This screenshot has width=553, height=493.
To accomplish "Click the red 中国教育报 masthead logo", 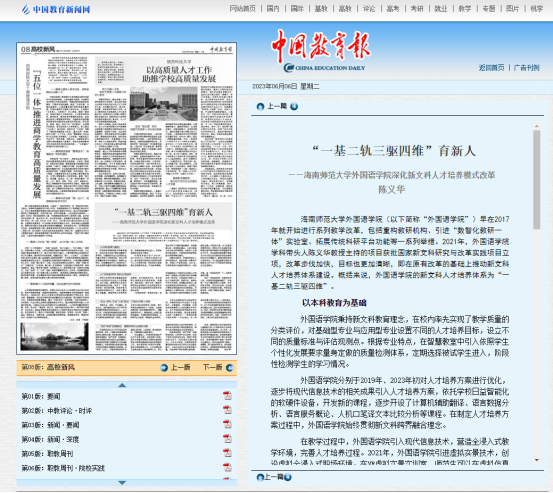I will point(321,45).
